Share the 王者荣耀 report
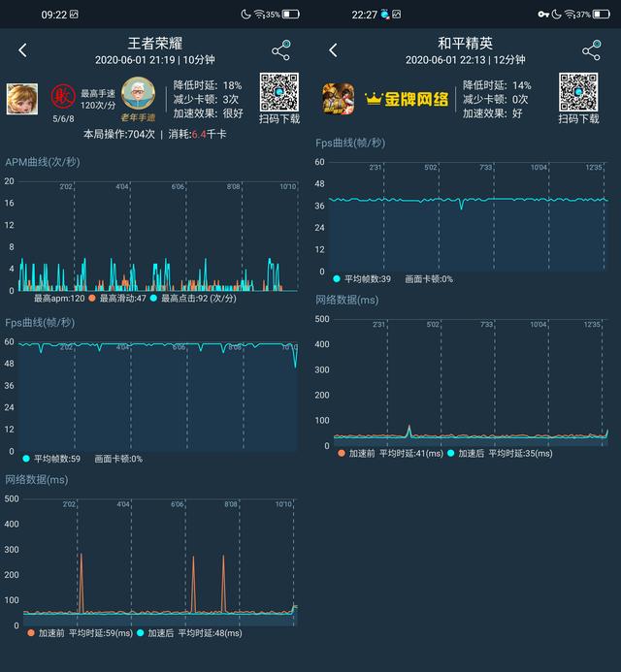This screenshot has width=621, height=672. click(281, 50)
